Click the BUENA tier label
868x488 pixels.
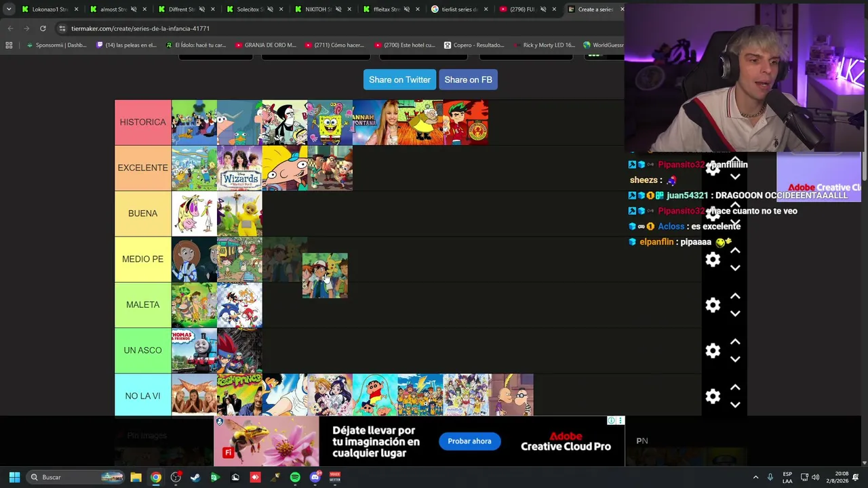point(143,213)
